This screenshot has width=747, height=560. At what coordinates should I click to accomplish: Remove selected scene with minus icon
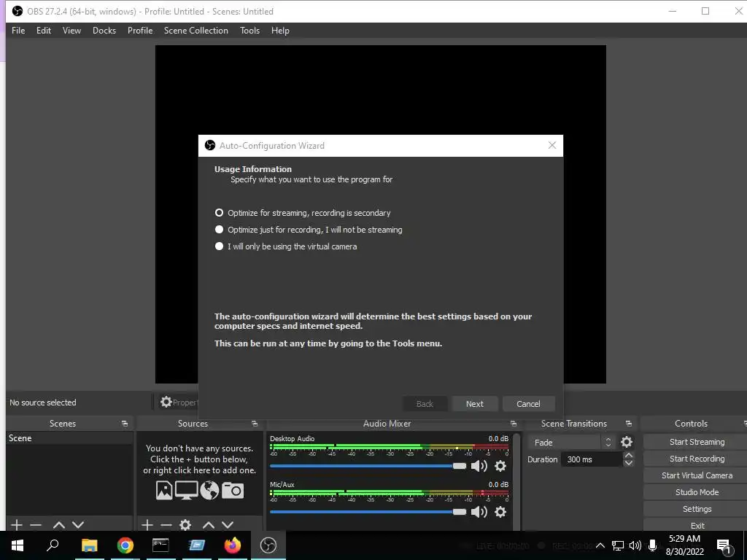[x=36, y=525]
